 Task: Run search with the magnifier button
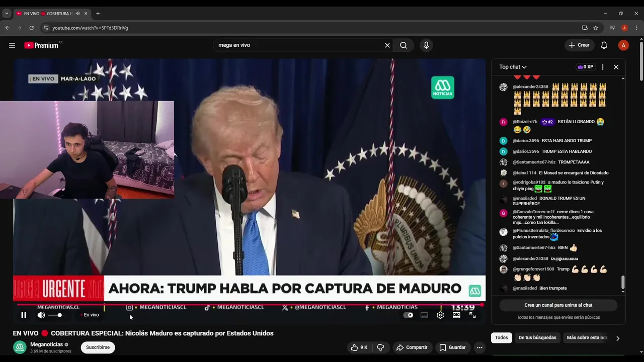coord(404,45)
